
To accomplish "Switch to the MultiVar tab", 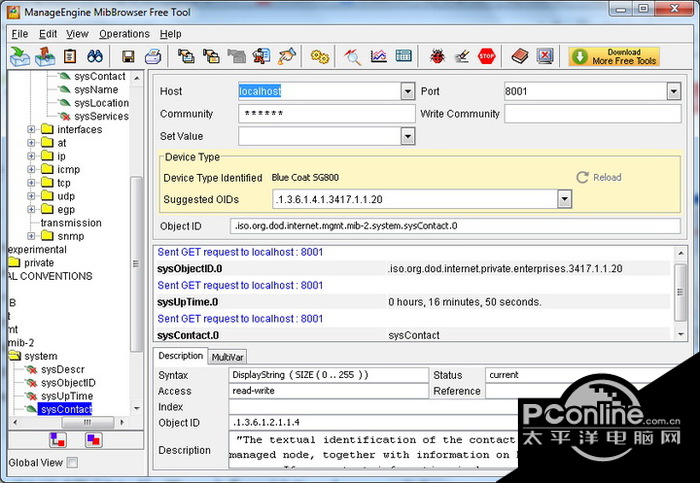I will pos(228,357).
